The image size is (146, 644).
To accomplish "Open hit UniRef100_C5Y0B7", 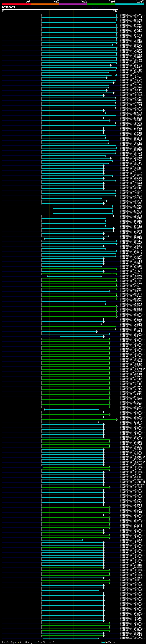I will 131,30.
